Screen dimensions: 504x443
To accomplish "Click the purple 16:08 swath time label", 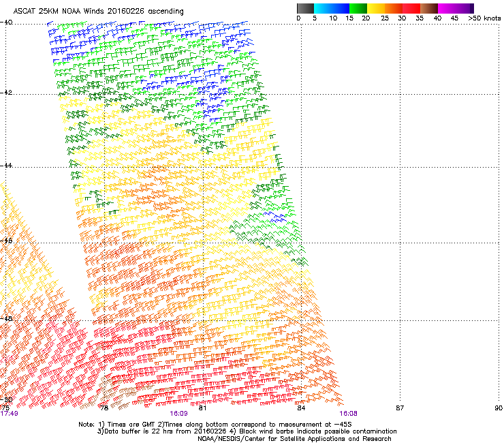I will (x=348, y=414).
